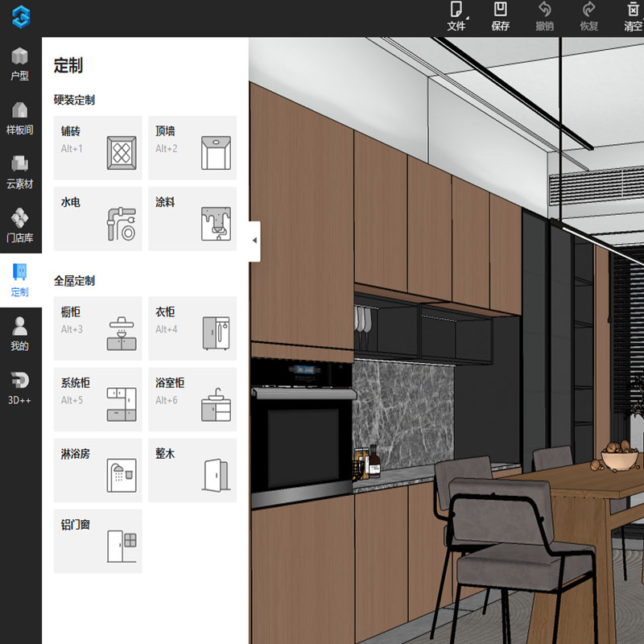Viewport: 644px width, 644px height.
Task: Launch the 衣柜 wardrobe tool
Action: point(192,328)
